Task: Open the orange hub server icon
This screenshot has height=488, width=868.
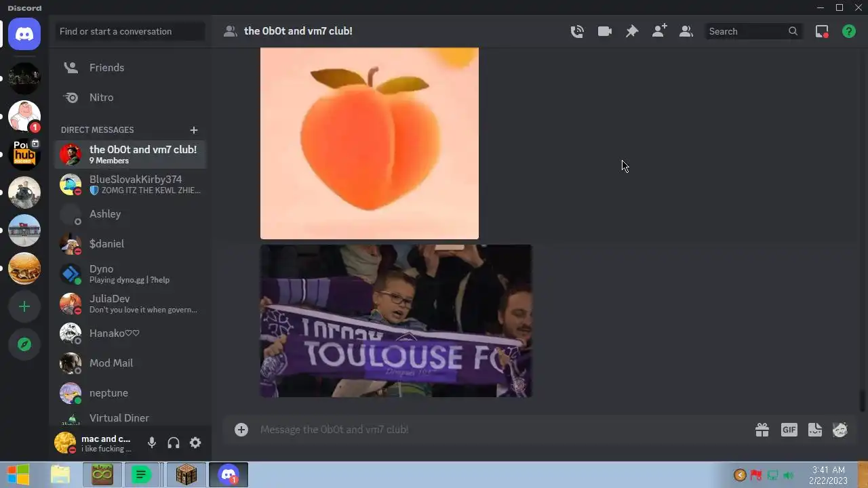Action: click(24, 155)
